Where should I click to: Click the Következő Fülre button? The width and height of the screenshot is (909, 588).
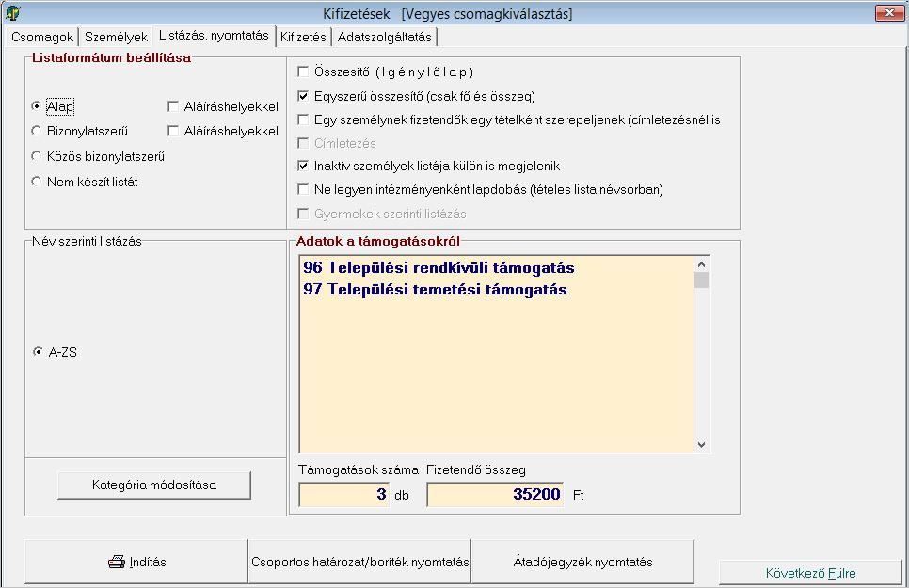click(x=810, y=573)
